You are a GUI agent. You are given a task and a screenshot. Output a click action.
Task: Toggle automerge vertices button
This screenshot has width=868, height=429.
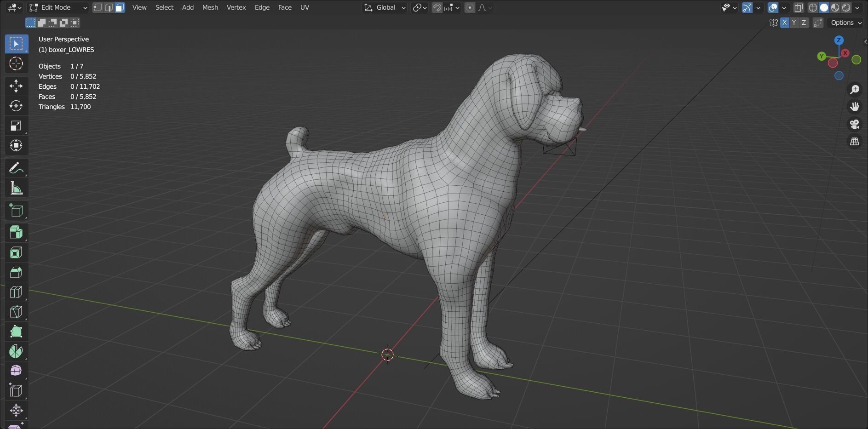coord(818,23)
